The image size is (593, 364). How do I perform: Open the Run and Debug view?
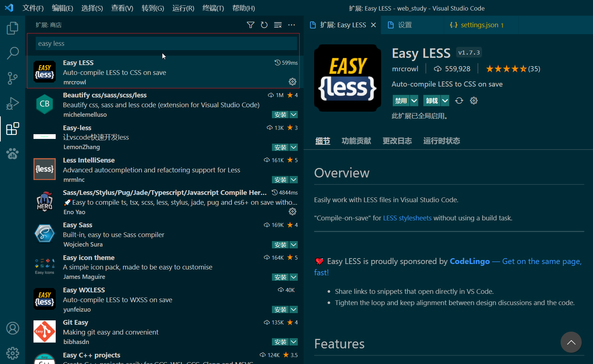12,104
